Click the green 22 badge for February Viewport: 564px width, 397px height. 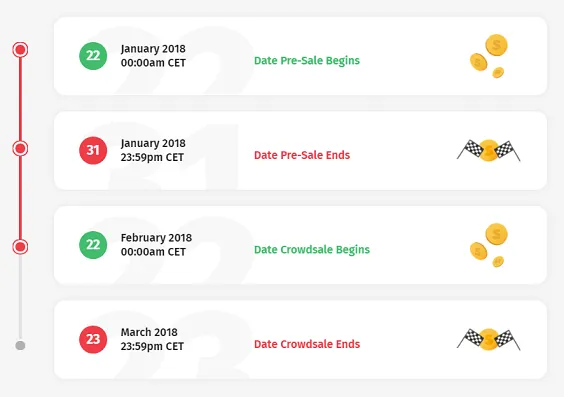pyautogui.click(x=93, y=245)
